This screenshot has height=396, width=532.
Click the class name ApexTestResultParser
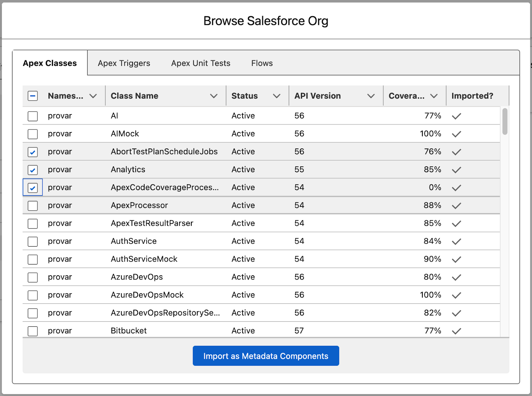152,223
